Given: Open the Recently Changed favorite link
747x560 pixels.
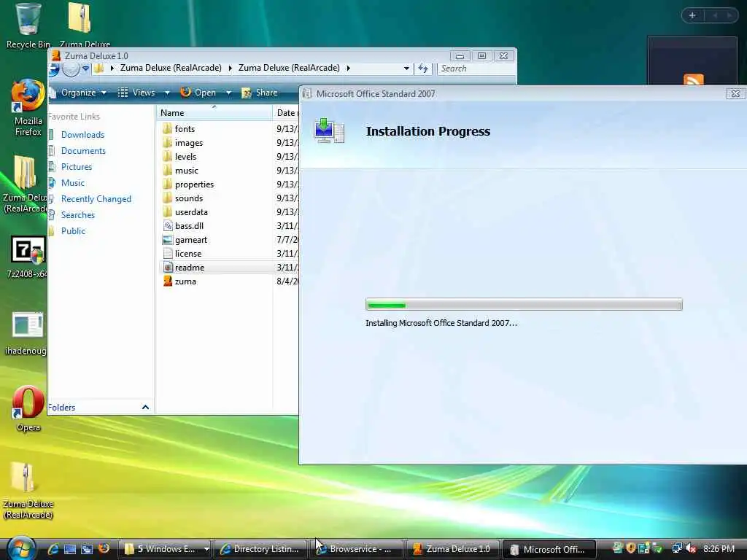Looking at the screenshot, I should [96, 199].
